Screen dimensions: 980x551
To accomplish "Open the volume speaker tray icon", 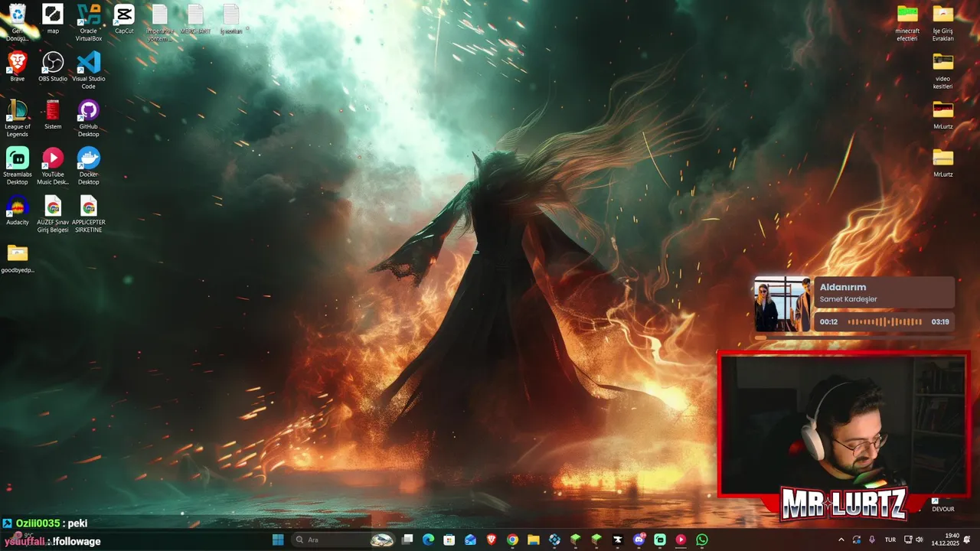I will [x=920, y=540].
